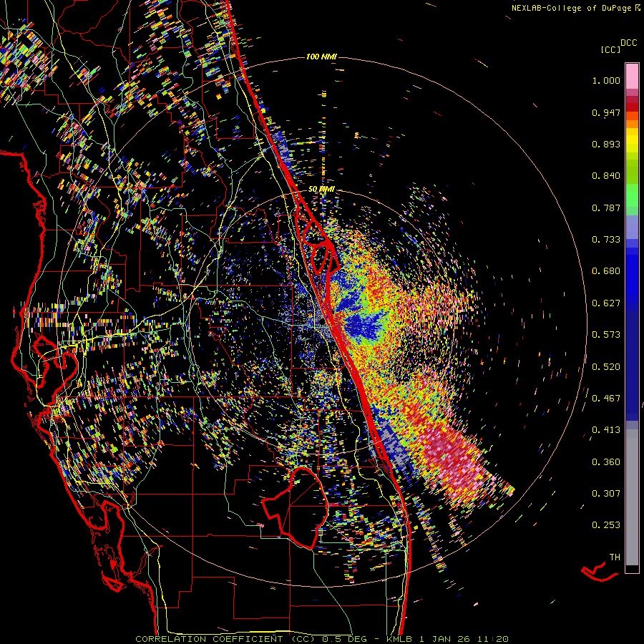Click the 0.947 scale value
This screenshot has width=644, height=644.
606,112
